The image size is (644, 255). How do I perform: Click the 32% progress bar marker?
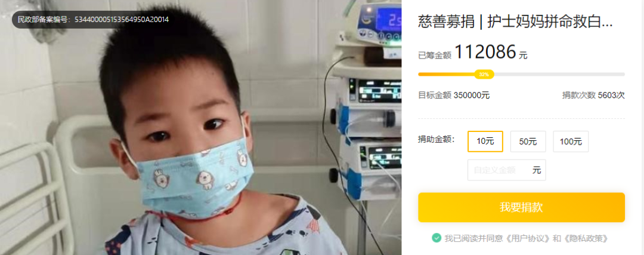pos(484,75)
